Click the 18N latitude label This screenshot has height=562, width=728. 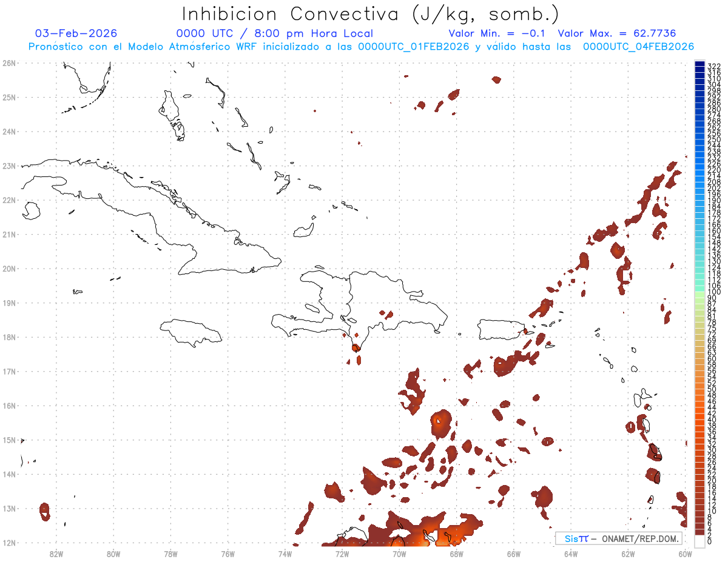(x=9, y=337)
